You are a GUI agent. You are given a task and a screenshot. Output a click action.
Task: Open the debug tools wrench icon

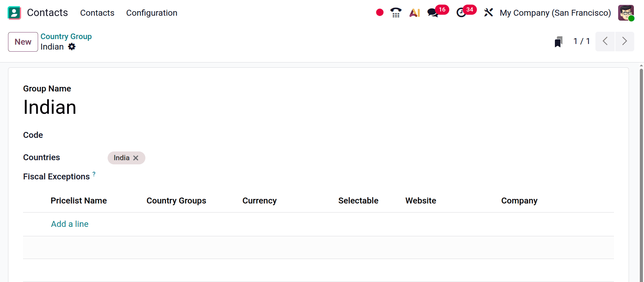[x=489, y=13]
